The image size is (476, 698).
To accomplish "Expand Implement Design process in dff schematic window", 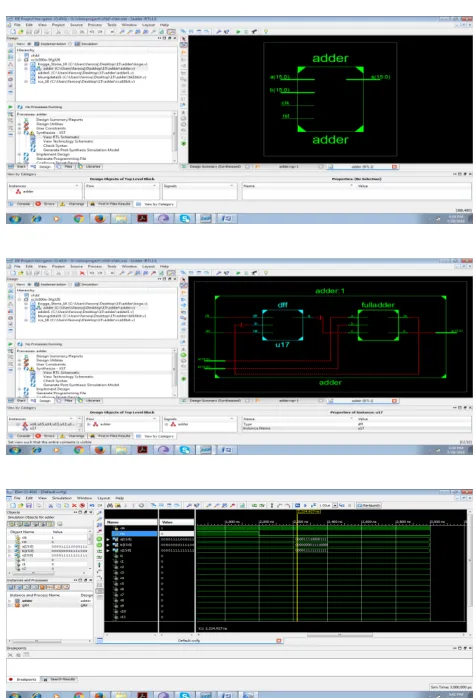I will 19,390.
